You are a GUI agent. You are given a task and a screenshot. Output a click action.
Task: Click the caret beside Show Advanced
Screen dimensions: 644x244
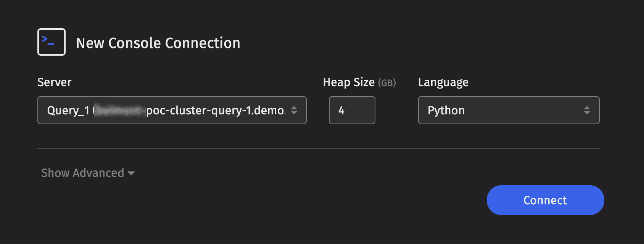pyautogui.click(x=131, y=173)
